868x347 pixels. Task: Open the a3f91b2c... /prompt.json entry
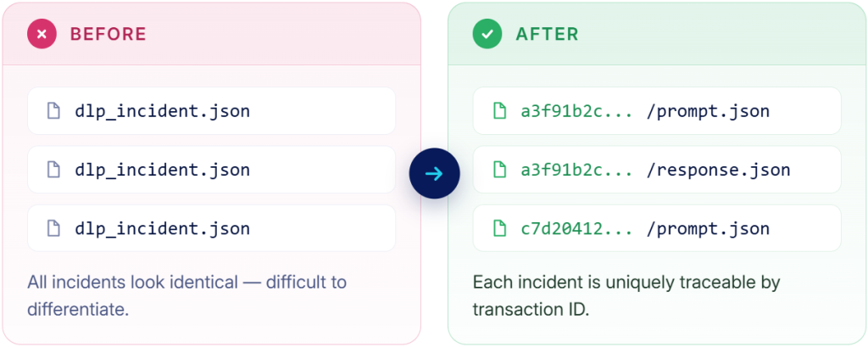pos(657,111)
